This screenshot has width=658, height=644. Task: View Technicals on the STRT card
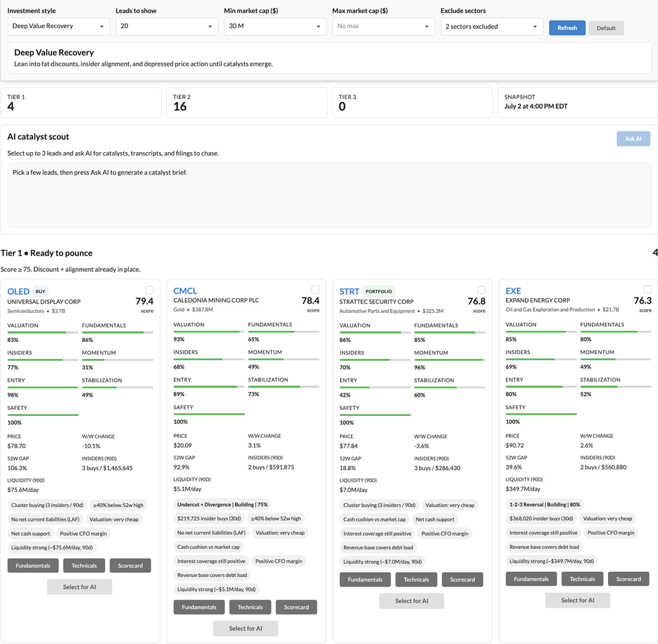click(416, 580)
